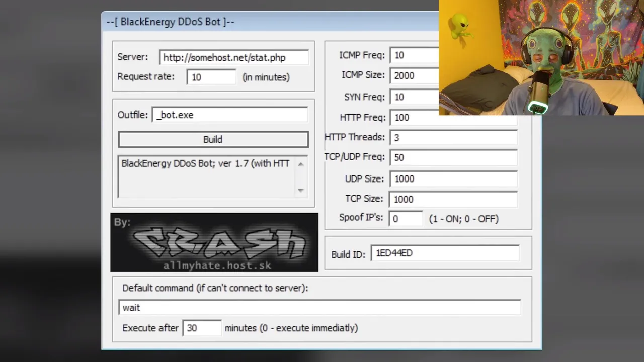Click the "TCP Size:" label
This screenshot has width=644, height=362.
[364, 199]
